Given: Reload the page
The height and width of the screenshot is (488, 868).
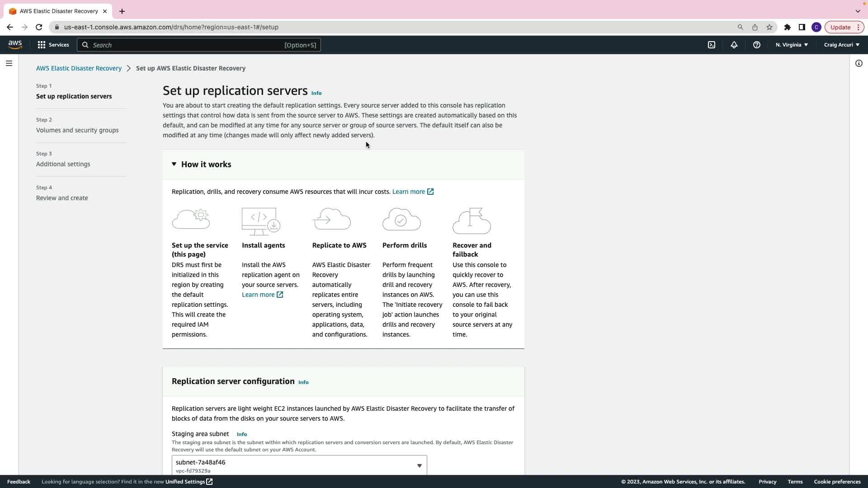Looking at the screenshot, I should (39, 27).
